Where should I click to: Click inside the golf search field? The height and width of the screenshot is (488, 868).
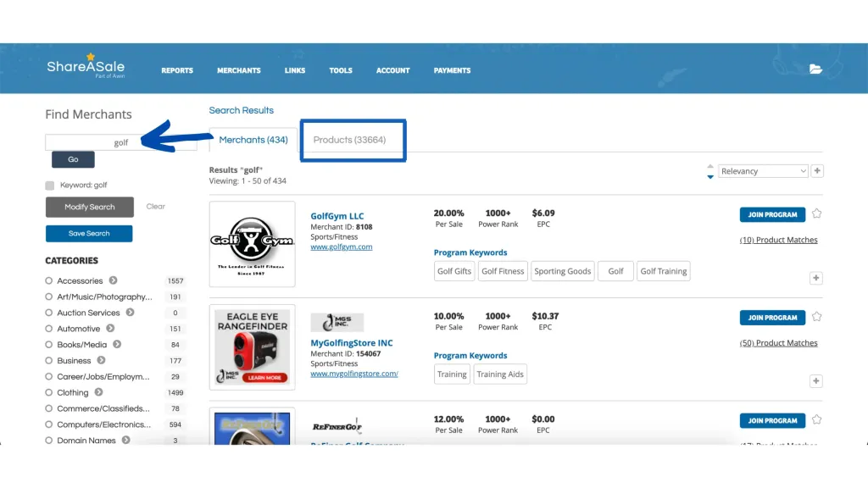click(x=120, y=142)
